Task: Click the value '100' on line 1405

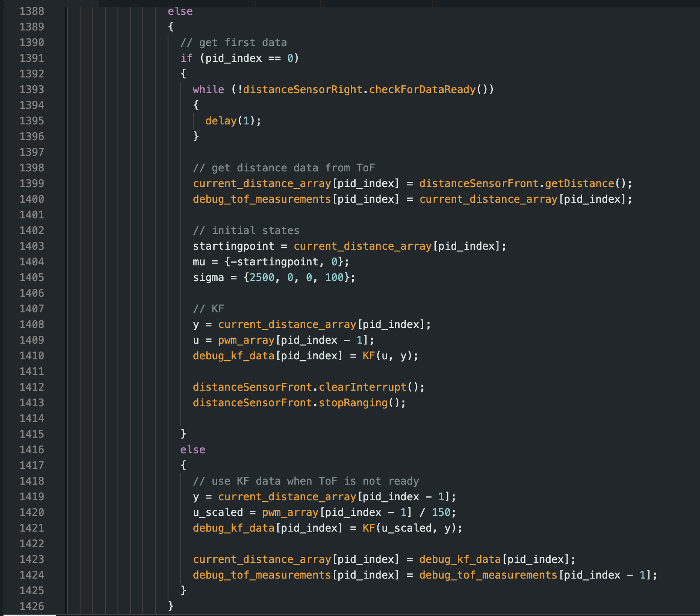Action: [x=334, y=278]
